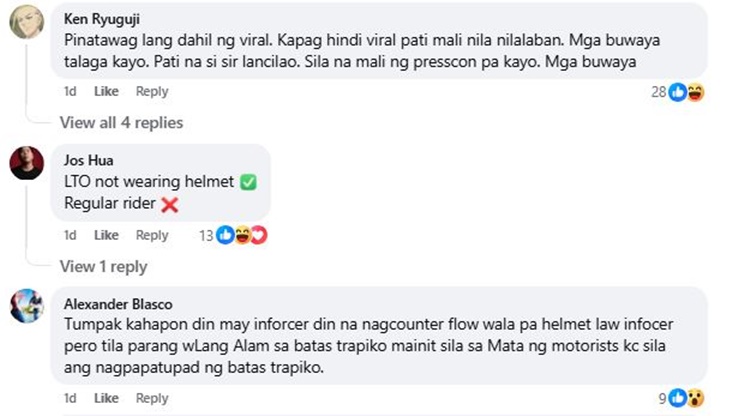Reply to Alexander Blasco's comment

(x=152, y=398)
